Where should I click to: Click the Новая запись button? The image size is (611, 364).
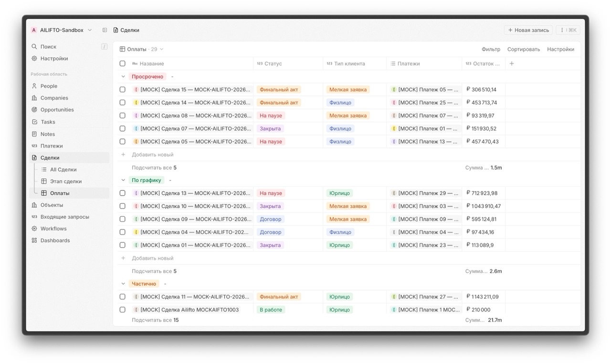coord(528,30)
